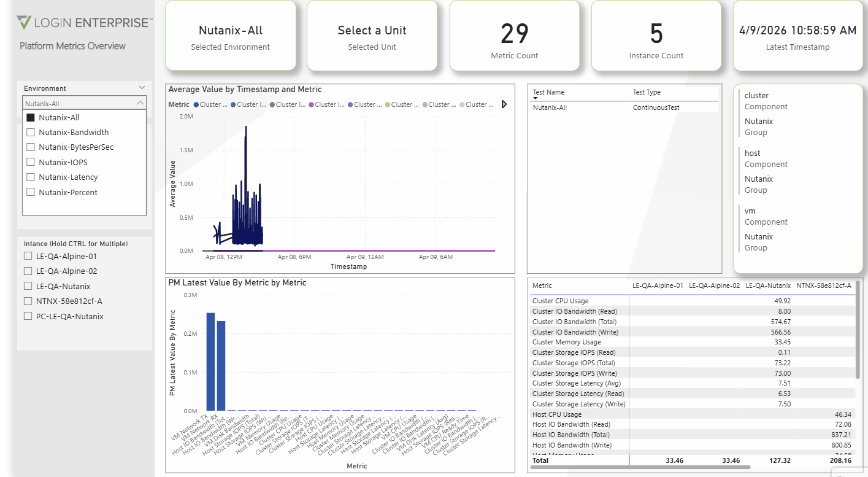Select instance LE-QA-Alpine-02

click(x=28, y=271)
